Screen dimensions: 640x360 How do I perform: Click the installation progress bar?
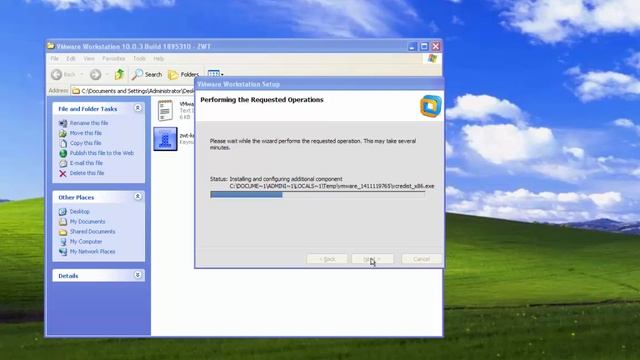(318, 195)
